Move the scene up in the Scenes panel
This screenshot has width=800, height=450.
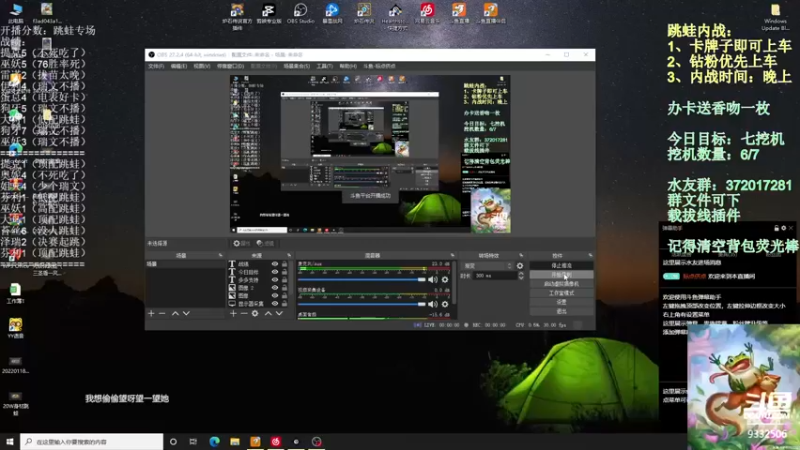[175, 313]
